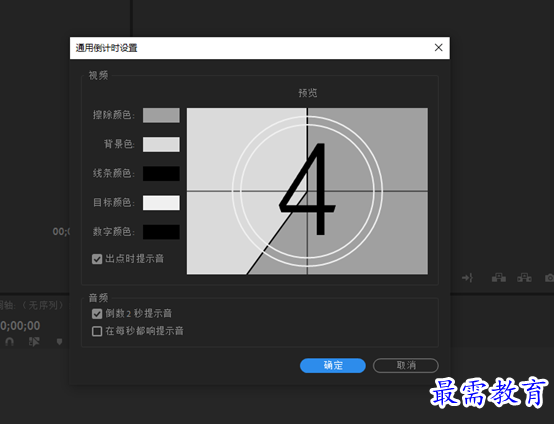The height and width of the screenshot is (424, 554).
Task: Click the extract icon in background monitor
Action: (524, 278)
